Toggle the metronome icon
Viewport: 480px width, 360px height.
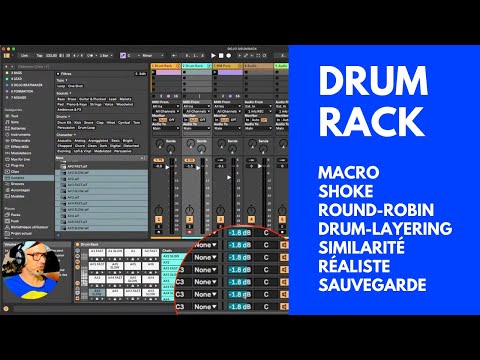[90, 55]
